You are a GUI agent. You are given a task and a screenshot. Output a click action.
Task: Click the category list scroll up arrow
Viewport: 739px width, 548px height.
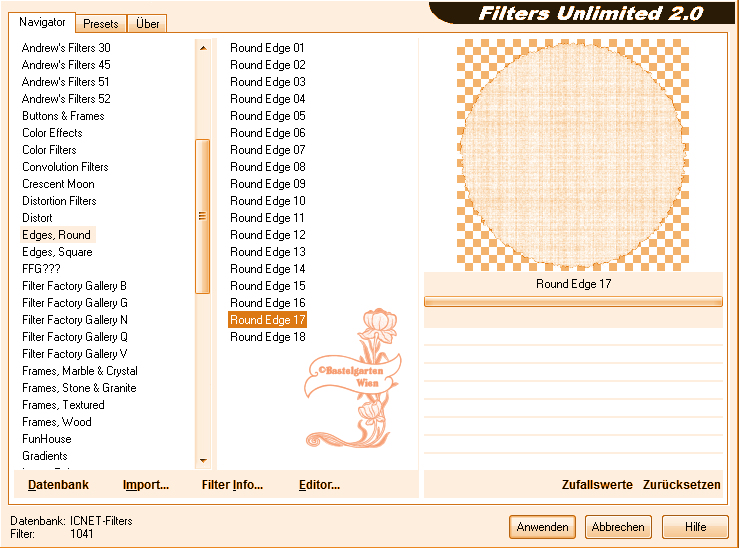click(x=203, y=48)
